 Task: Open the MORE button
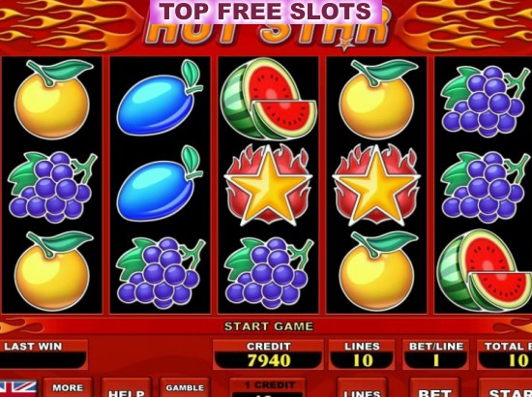click(x=68, y=387)
